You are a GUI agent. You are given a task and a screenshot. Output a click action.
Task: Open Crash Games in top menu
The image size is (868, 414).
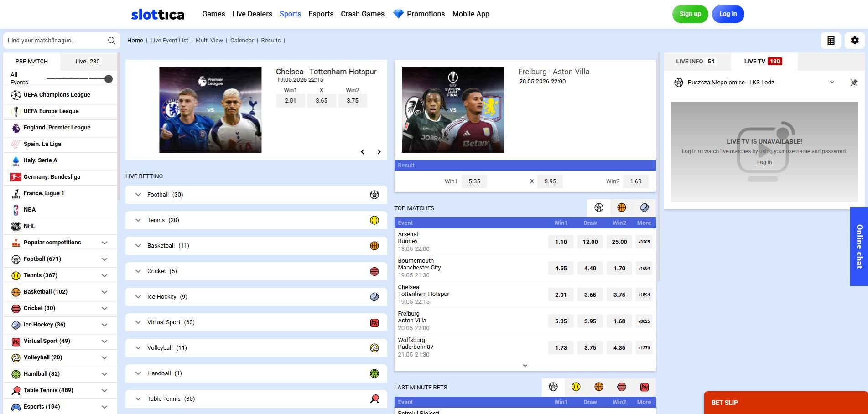coord(363,14)
